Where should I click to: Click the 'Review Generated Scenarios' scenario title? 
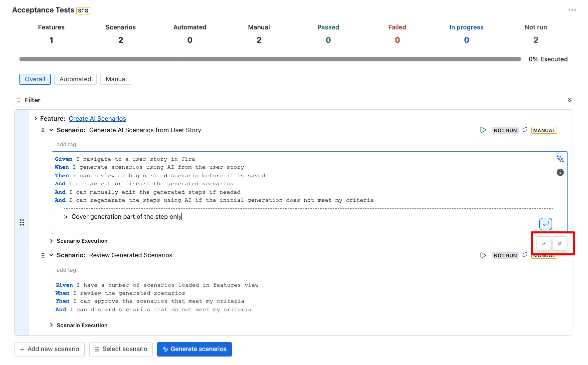tap(130, 255)
